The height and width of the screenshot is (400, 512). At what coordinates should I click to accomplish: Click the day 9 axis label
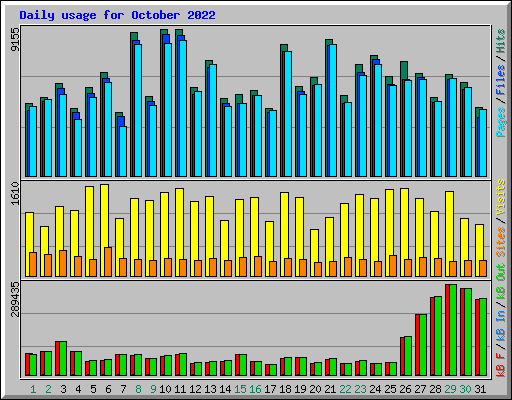pyautogui.click(x=153, y=389)
